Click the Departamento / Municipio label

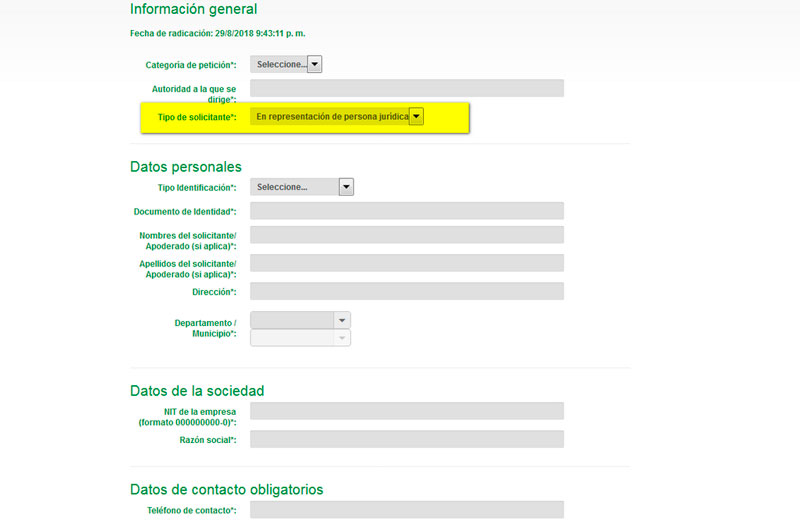pos(206,328)
